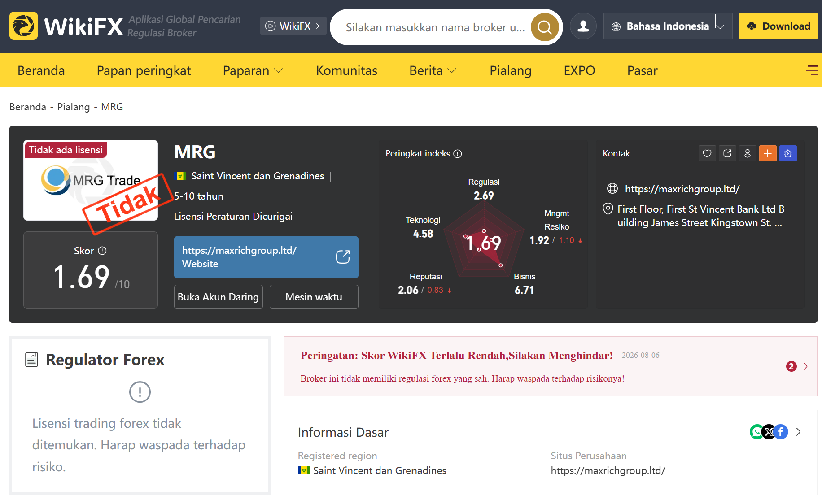Click the external link icon on Website button
The height and width of the screenshot is (504, 822).
tap(343, 257)
